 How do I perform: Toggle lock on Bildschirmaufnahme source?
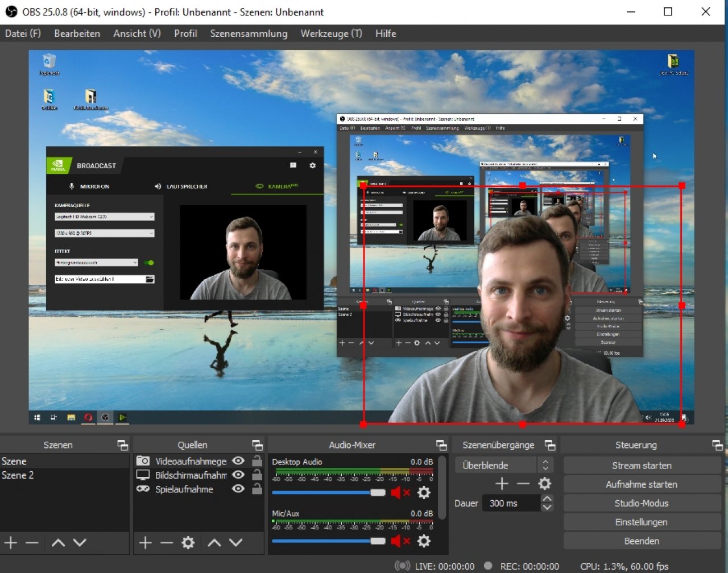[x=257, y=475]
